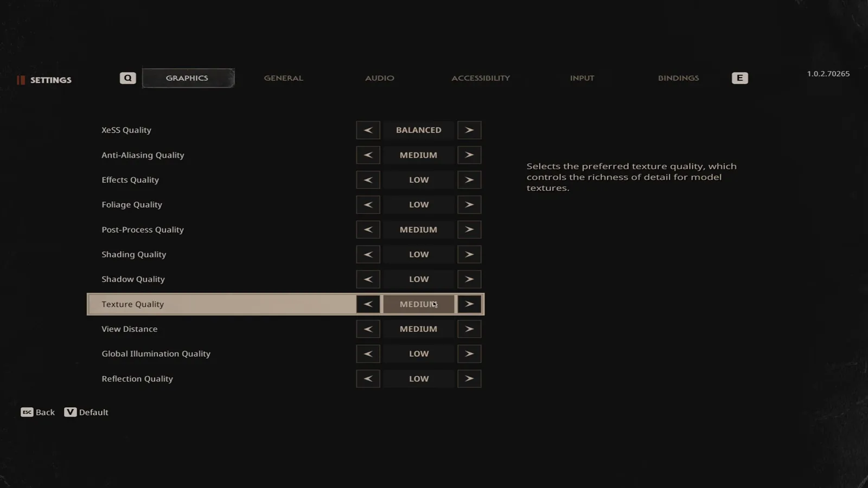Raise Global Illumination Quality
868x488 pixels.
469,354
